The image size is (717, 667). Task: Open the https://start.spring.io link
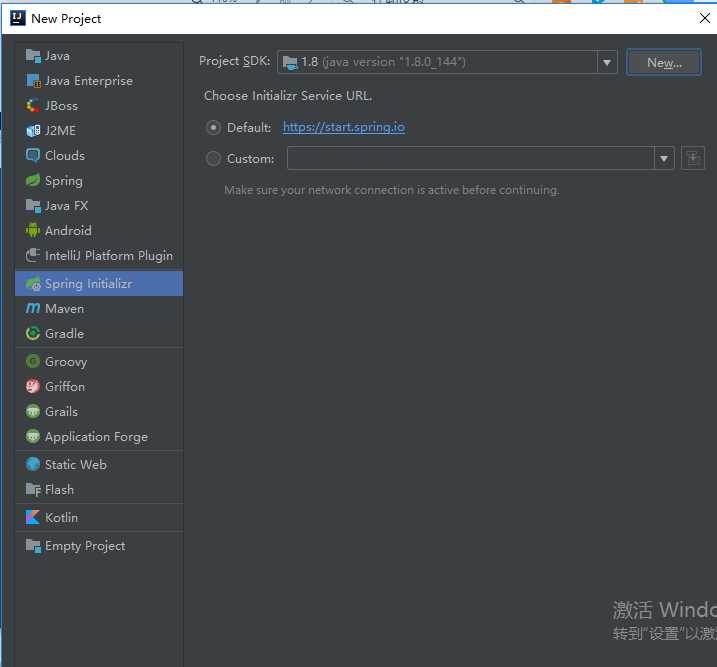[x=344, y=127]
